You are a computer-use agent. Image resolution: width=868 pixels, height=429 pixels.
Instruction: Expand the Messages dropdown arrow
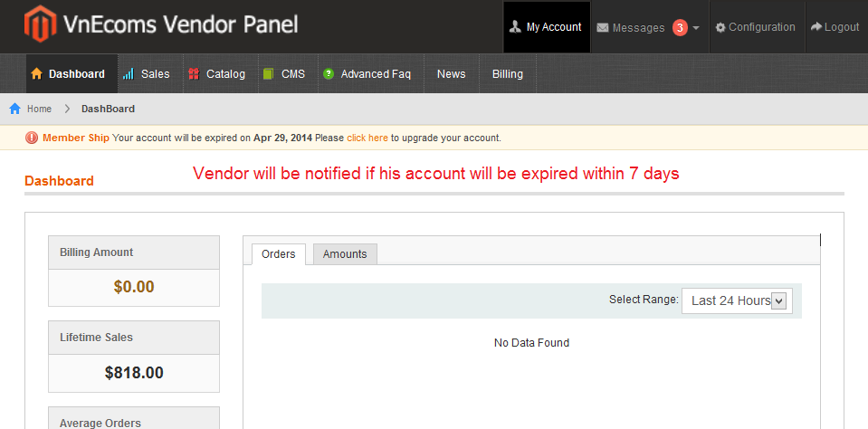point(696,28)
